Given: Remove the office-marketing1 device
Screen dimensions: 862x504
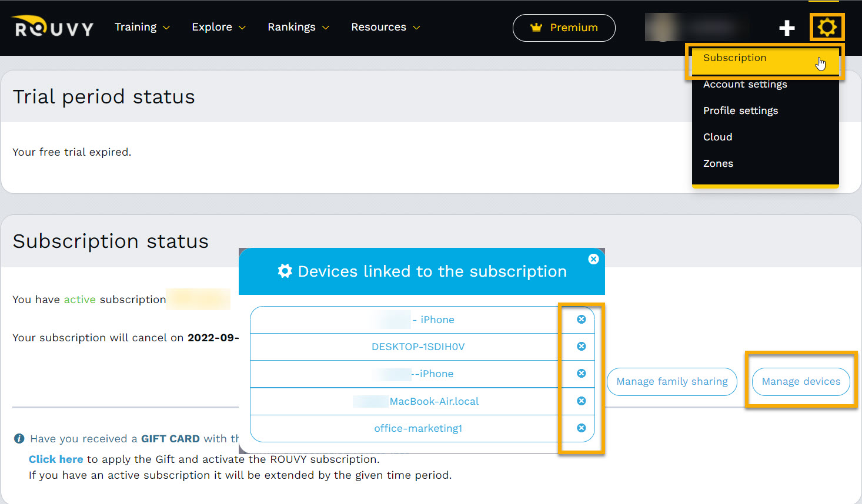Looking at the screenshot, I should pyautogui.click(x=582, y=428).
